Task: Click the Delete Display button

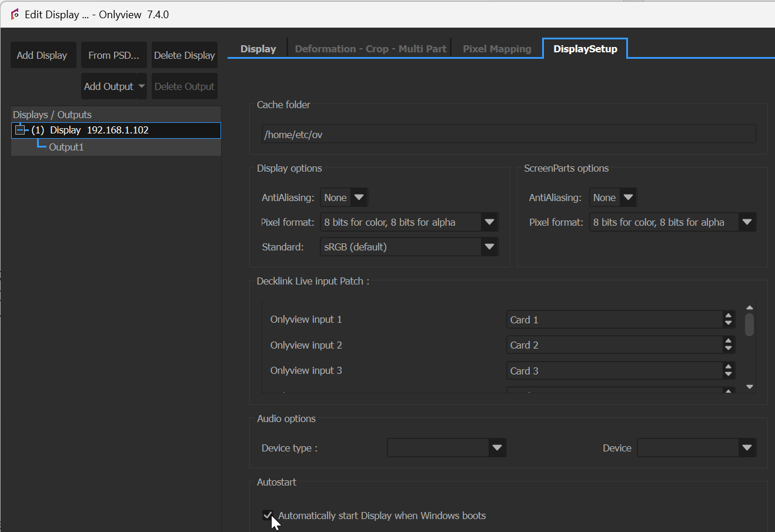Action: tap(185, 55)
